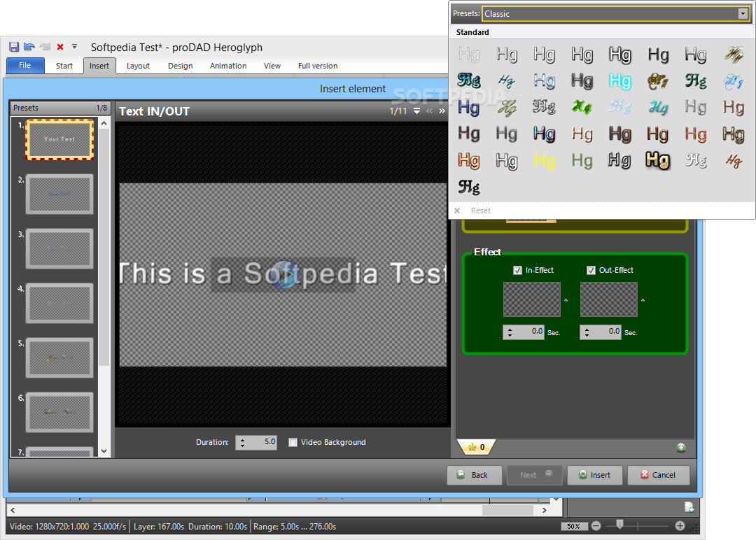This screenshot has height=540, width=756.
Task: Apply the glowing cyan Hg style
Action: pyautogui.click(x=620, y=81)
